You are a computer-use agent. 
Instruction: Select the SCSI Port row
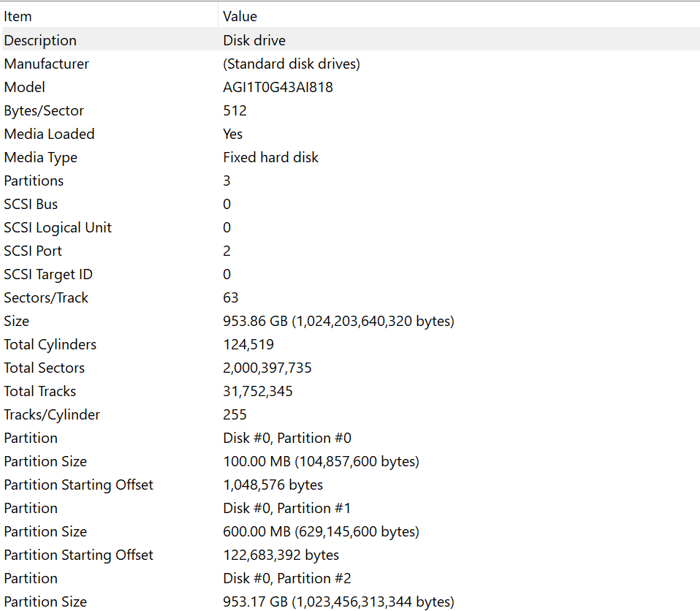[x=33, y=251]
